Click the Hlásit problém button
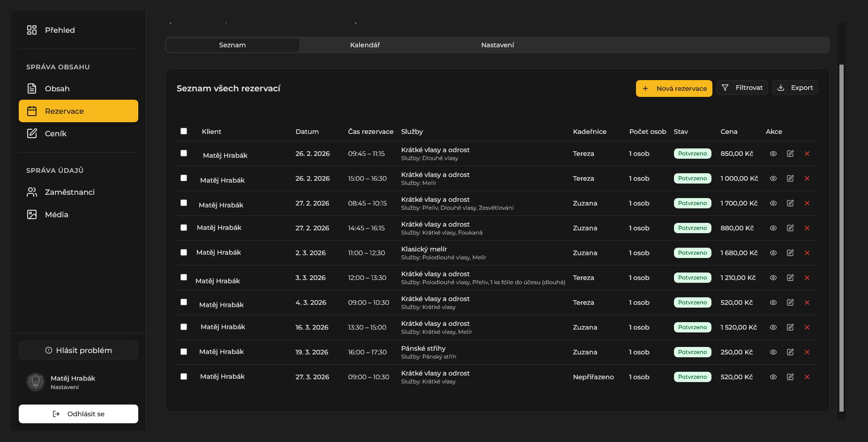The height and width of the screenshot is (442, 868). [x=78, y=350]
